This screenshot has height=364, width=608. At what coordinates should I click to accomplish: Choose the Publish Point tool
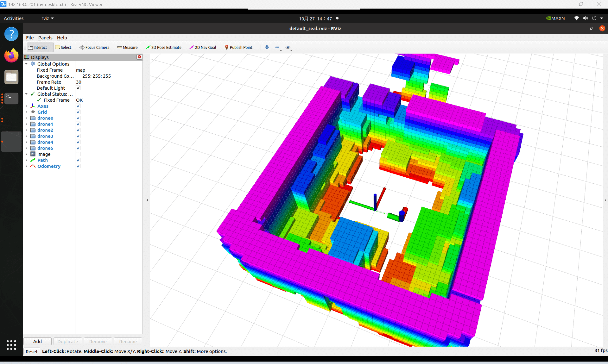tap(239, 47)
